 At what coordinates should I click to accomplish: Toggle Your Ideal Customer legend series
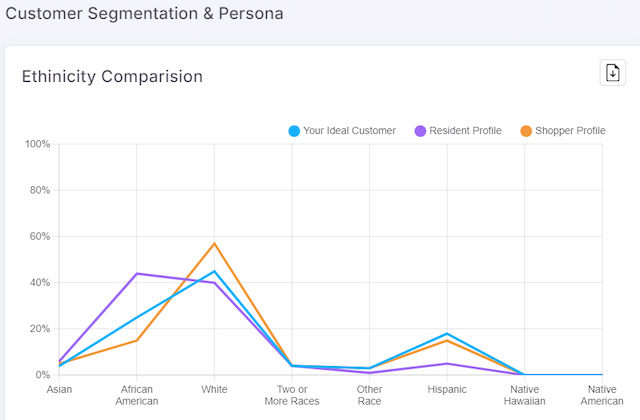tap(342, 131)
